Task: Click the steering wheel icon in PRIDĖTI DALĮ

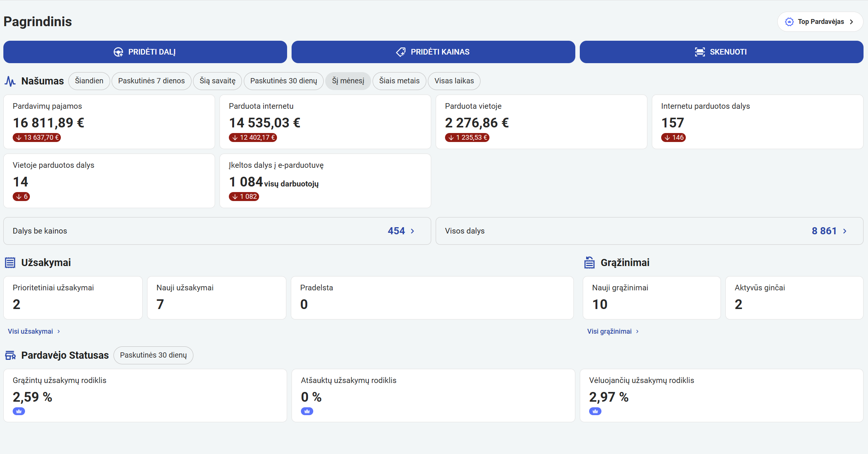Action: 118,52
